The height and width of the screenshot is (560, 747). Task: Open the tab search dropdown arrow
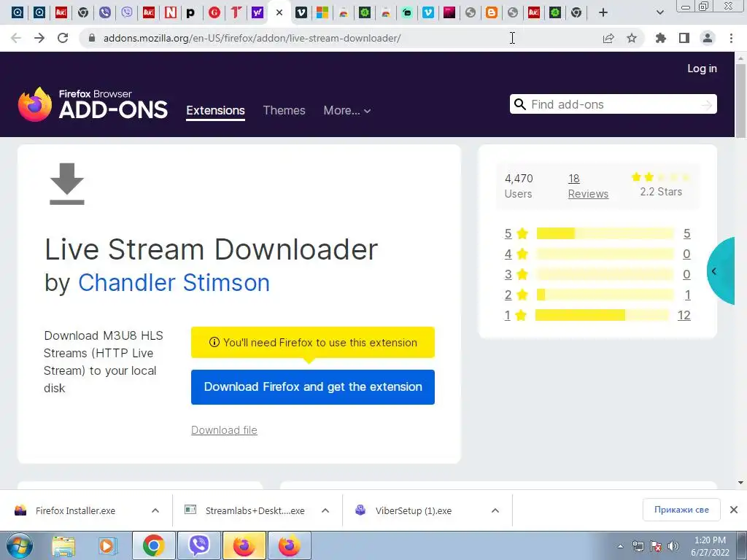[x=659, y=13]
